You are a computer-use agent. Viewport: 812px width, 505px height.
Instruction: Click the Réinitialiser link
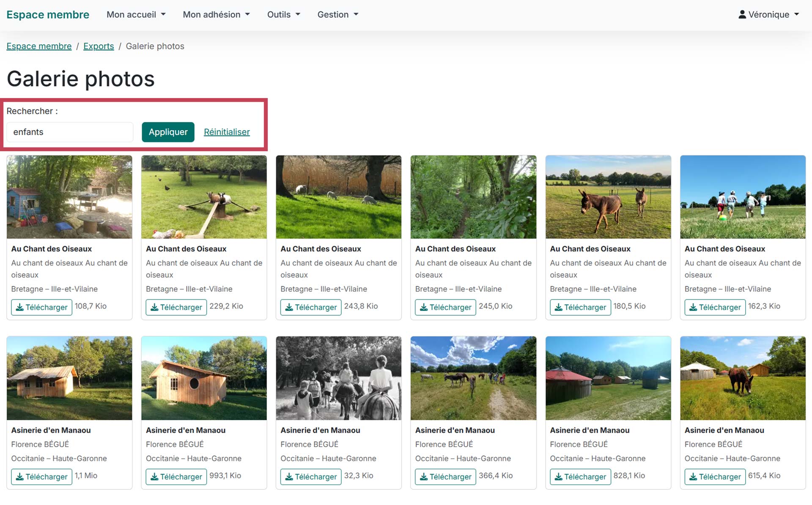click(x=227, y=132)
